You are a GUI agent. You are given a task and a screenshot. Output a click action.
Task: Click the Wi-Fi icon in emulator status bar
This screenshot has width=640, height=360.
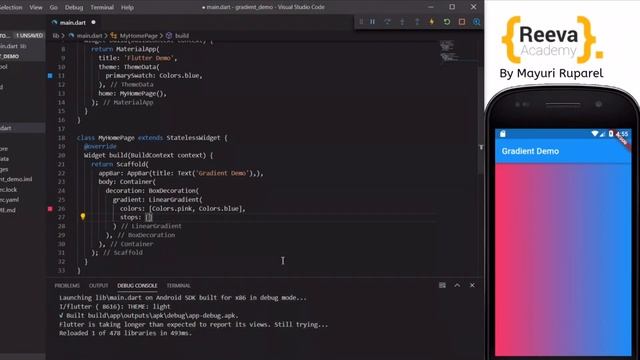click(594, 133)
